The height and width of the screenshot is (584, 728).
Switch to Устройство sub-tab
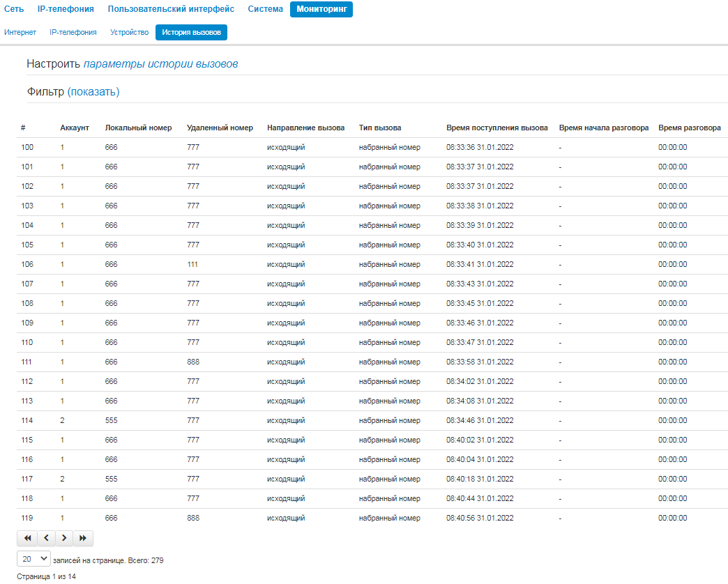pos(129,33)
